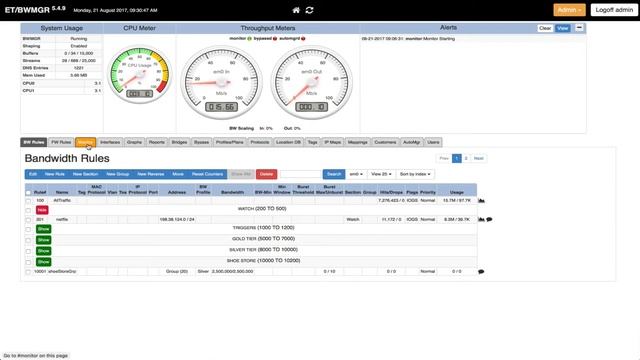Click the refresh icon in the header
The width and height of the screenshot is (640, 360).
tap(309, 10)
